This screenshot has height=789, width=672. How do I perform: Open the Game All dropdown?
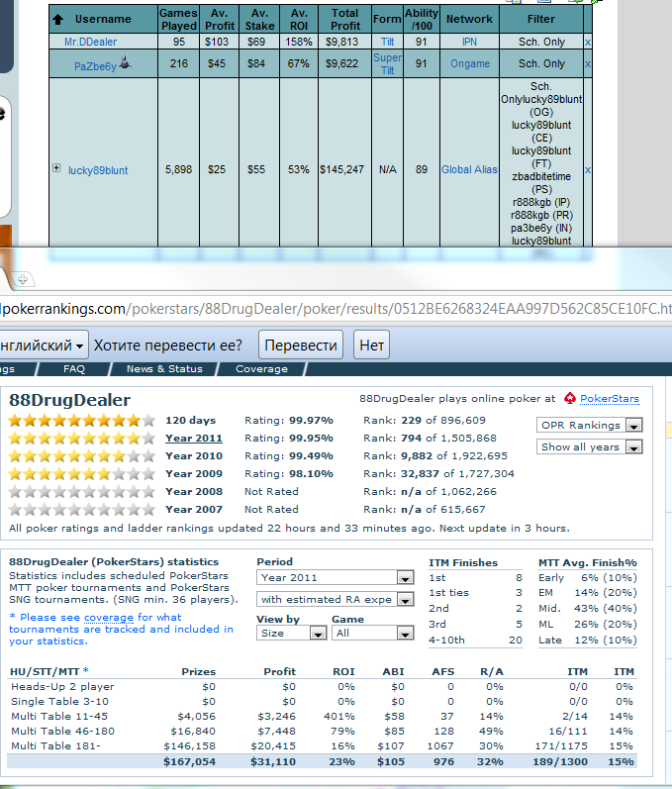click(x=373, y=633)
